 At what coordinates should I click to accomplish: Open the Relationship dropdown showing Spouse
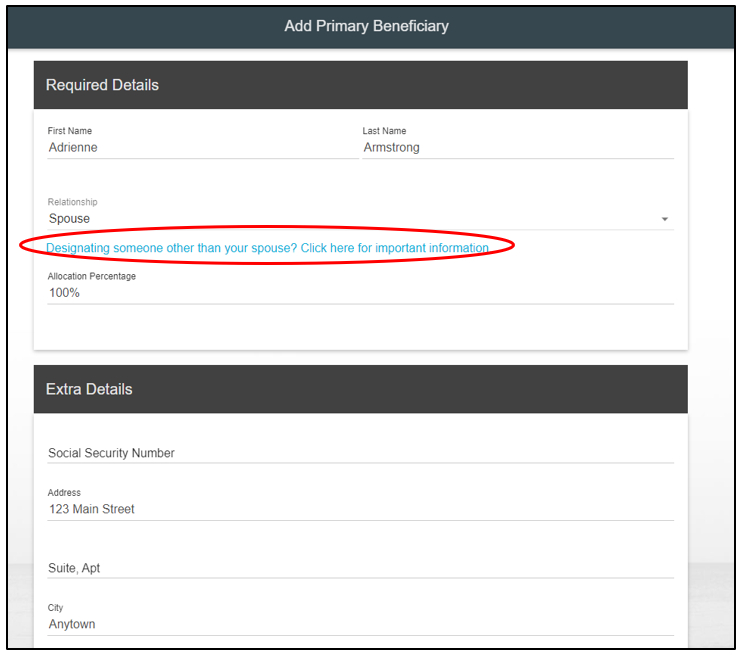[350, 219]
